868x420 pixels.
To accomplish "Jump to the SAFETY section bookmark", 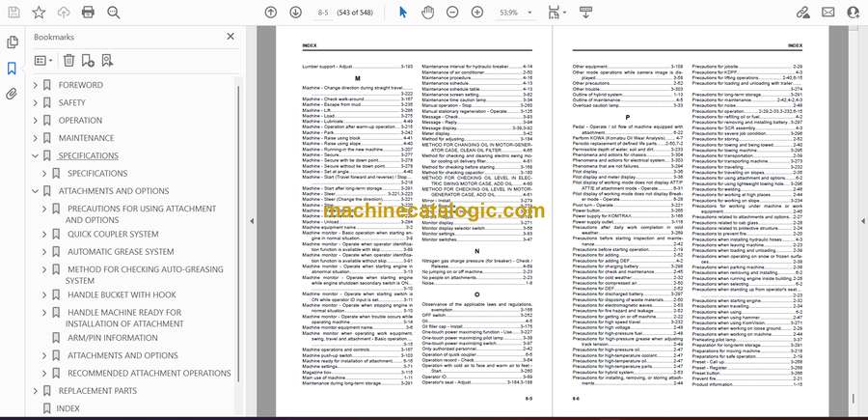I will [x=72, y=103].
